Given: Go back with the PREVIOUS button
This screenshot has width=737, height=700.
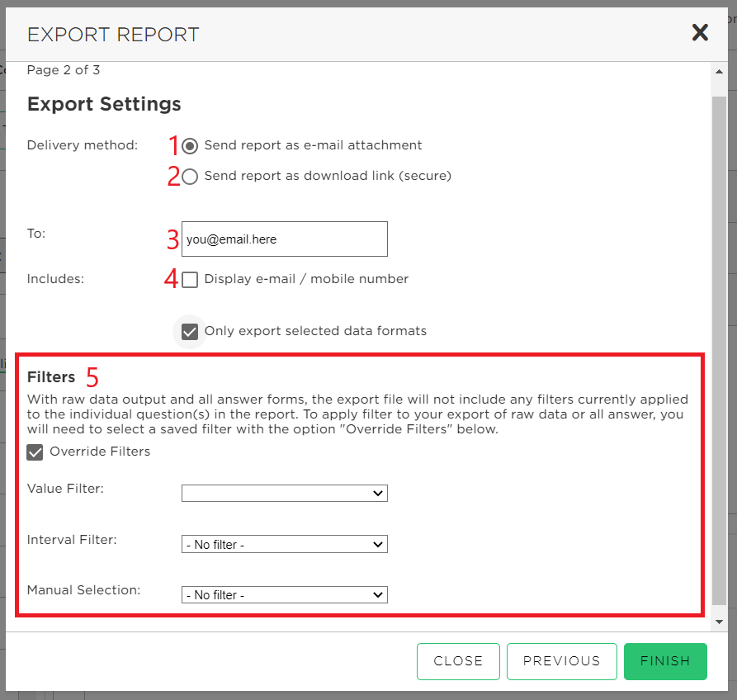Looking at the screenshot, I should coord(562,661).
